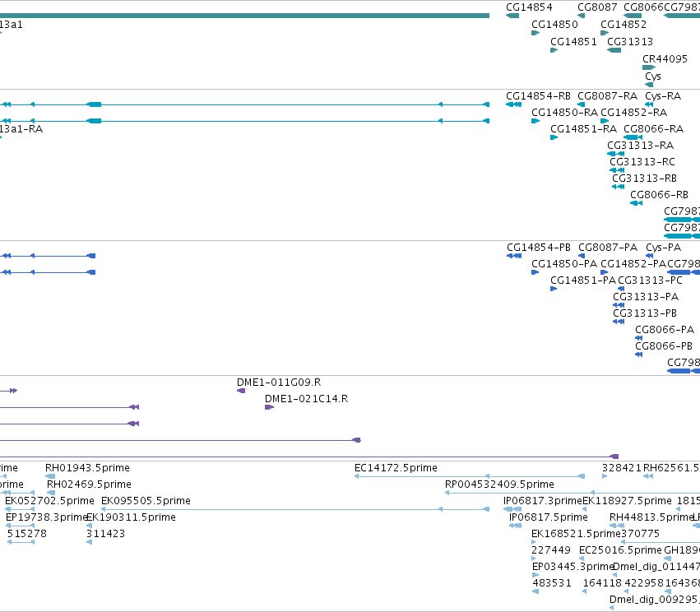Select EST IP06817.3prime

[542, 501]
